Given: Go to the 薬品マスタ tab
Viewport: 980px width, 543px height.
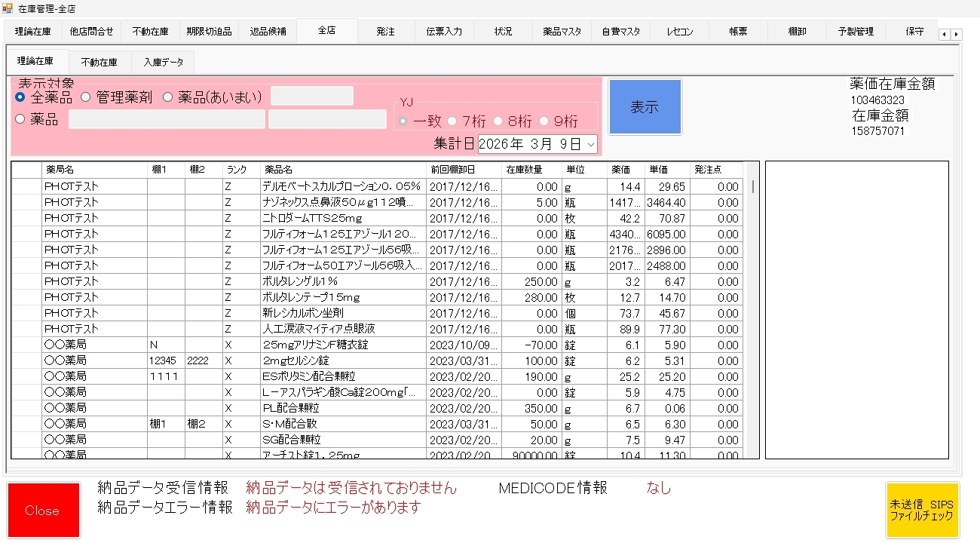Looking at the screenshot, I should pos(562,32).
